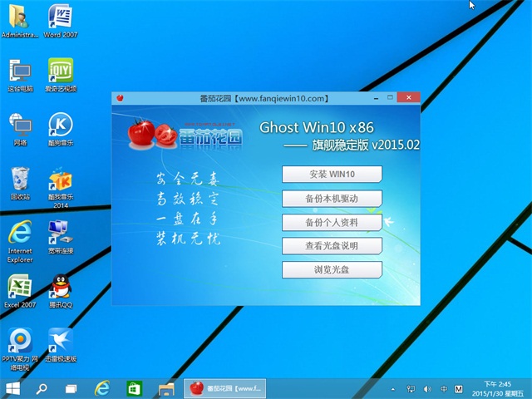Click the taskbar clock showing 2:45

498,388
